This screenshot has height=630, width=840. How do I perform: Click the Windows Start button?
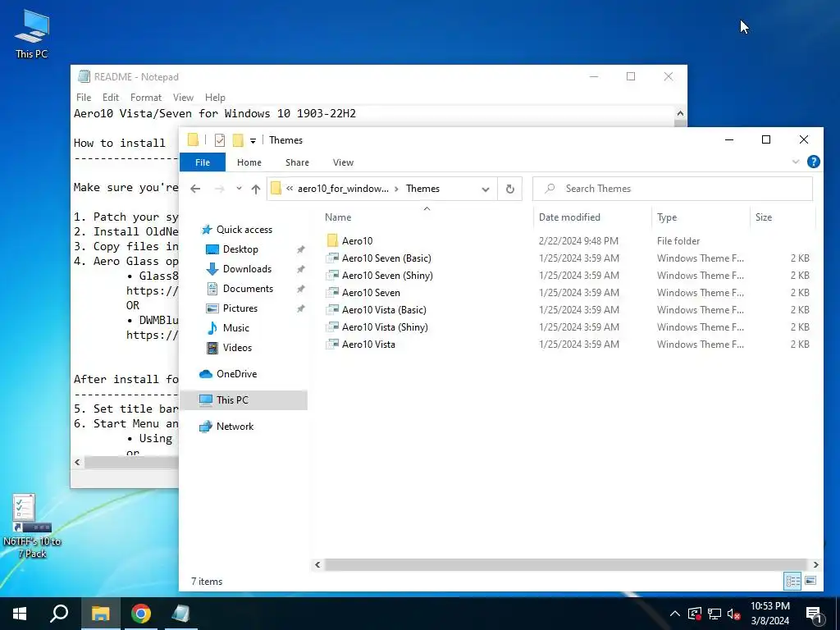(x=20, y=614)
